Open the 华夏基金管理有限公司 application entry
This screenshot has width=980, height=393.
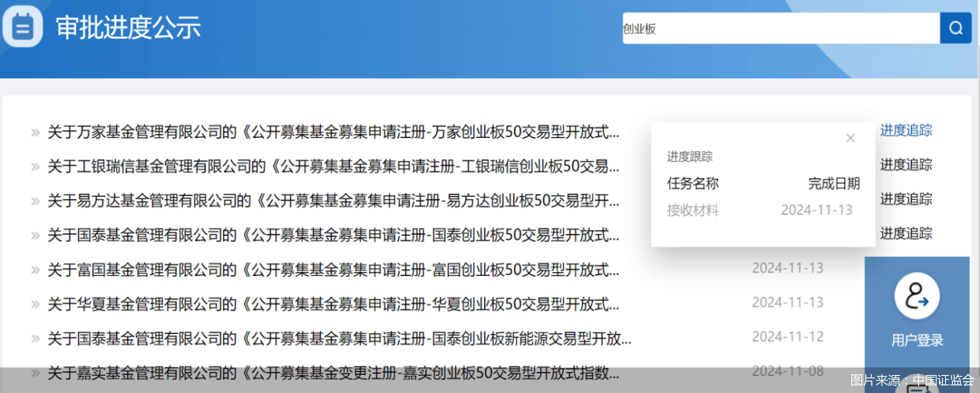click(x=333, y=304)
